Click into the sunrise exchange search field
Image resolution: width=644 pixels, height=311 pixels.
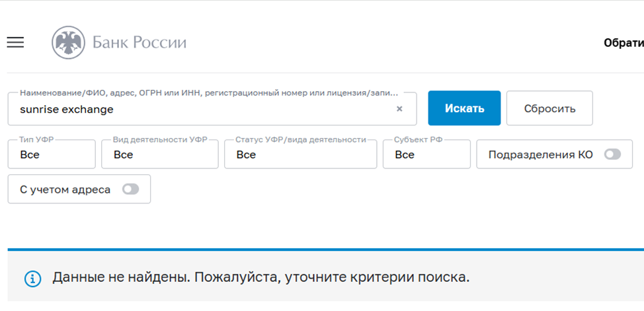click(x=198, y=110)
